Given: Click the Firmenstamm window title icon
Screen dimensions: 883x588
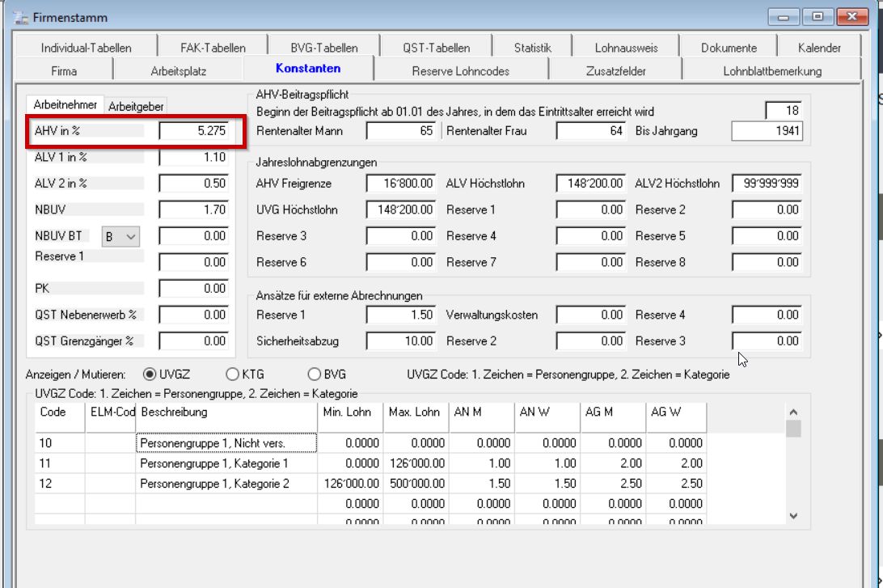Looking at the screenshot, I should 21,18.
